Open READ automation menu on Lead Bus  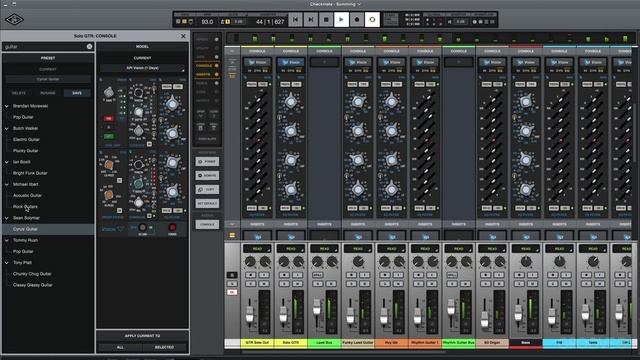coord(324,249)
